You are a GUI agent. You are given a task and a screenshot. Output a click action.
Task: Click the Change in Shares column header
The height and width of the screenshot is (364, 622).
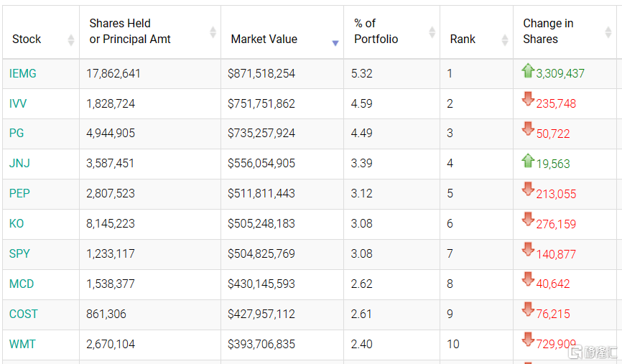coord(548,32)
